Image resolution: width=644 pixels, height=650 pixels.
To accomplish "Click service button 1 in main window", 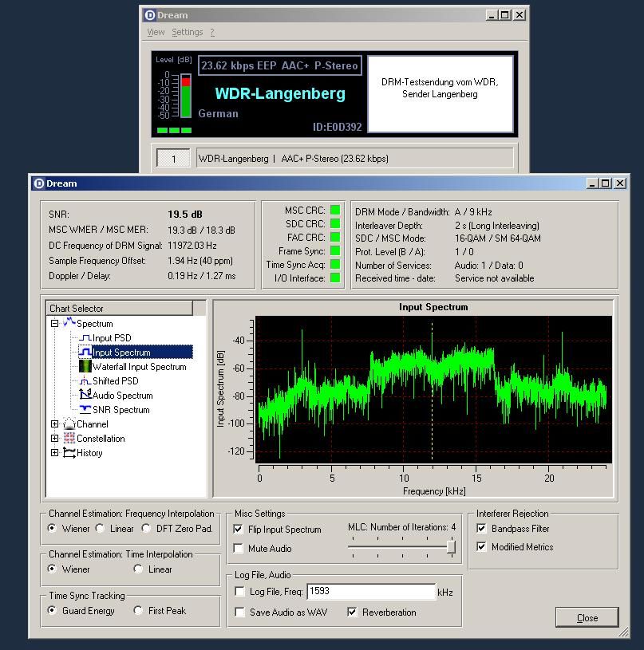I will click(173, 159).
